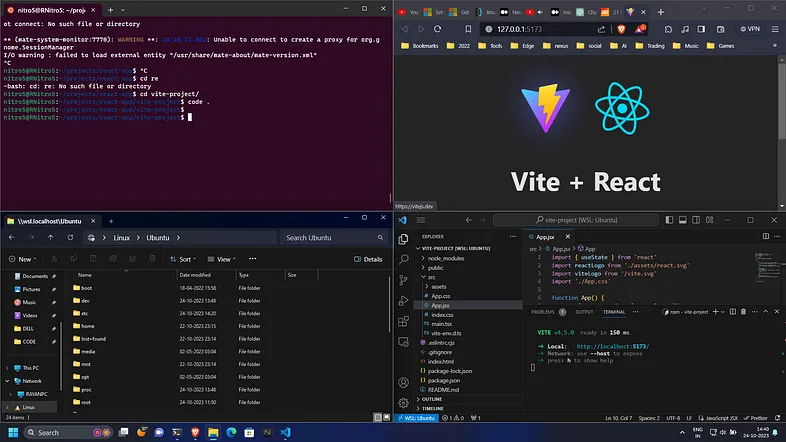Click Prettier in VS Code status bar
786x442 pixels.
tap(756, 418)
